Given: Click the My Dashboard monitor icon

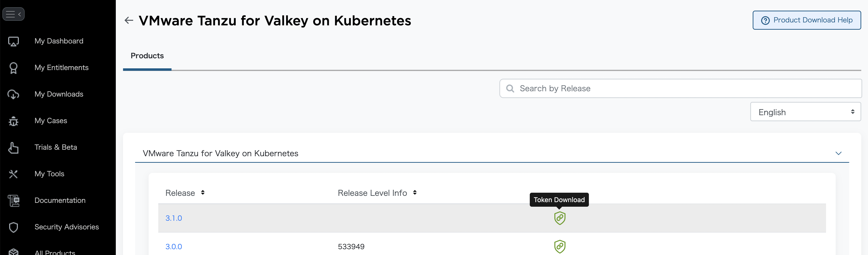Looking at the screenshot, I should click(14, 42).
